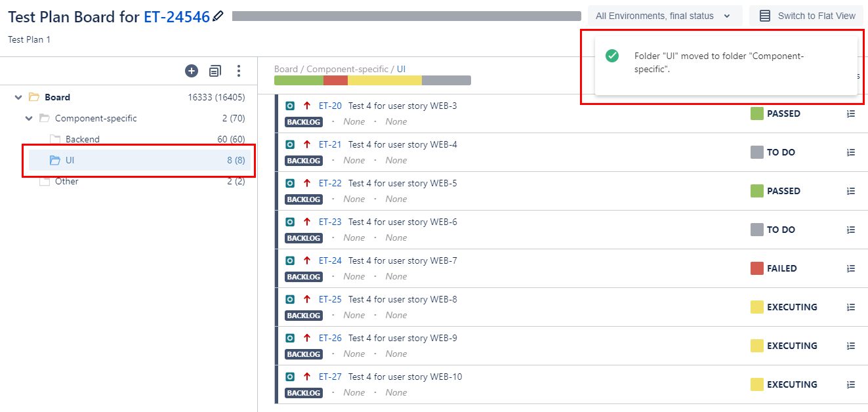The width and height of the screenshot is (868, 412).
Task: Open issue link ET-27
Action: [x=330, y=377]
